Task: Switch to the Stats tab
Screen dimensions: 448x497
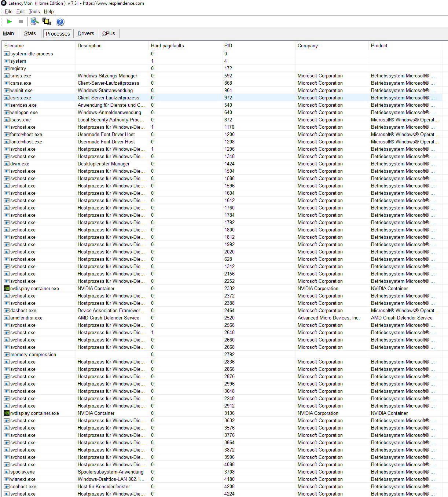Action: pos(30,33)
